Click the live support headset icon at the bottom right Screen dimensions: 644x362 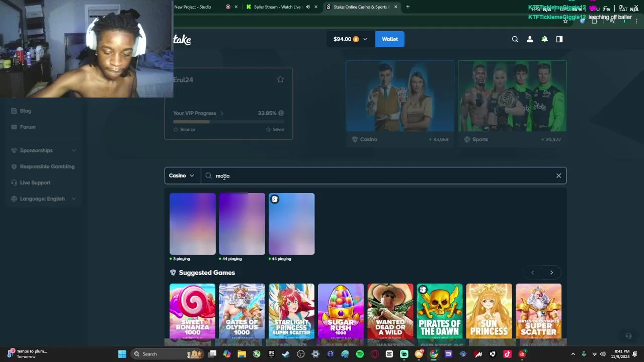[628, 336]
